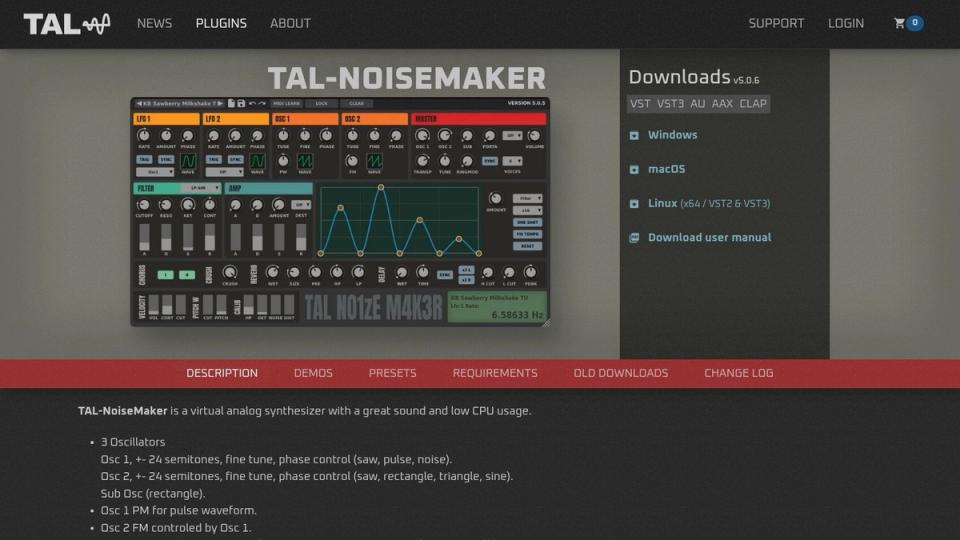Open the VOICES dropdown
Screen dimensions: 960x540
[x=512, y=161]
